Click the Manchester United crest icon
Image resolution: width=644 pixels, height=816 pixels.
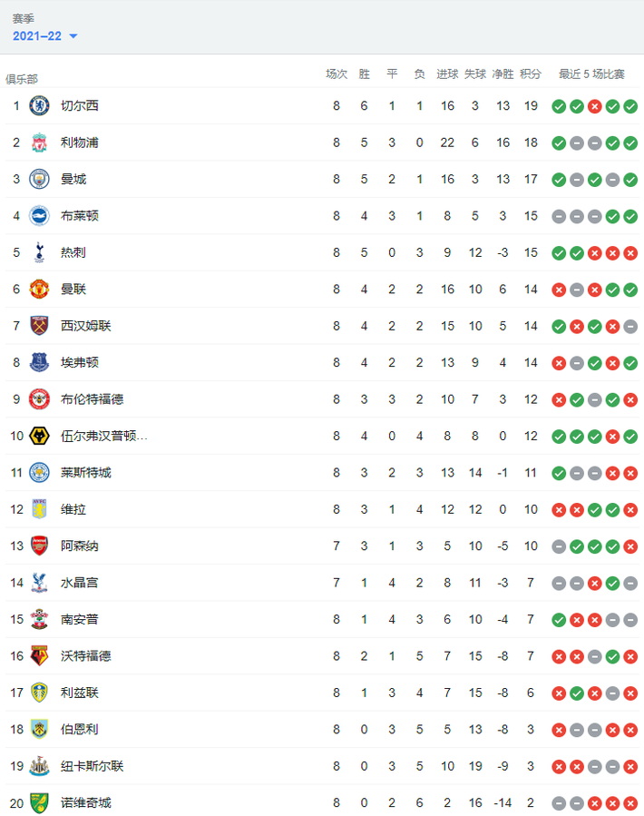click(39, 289)
